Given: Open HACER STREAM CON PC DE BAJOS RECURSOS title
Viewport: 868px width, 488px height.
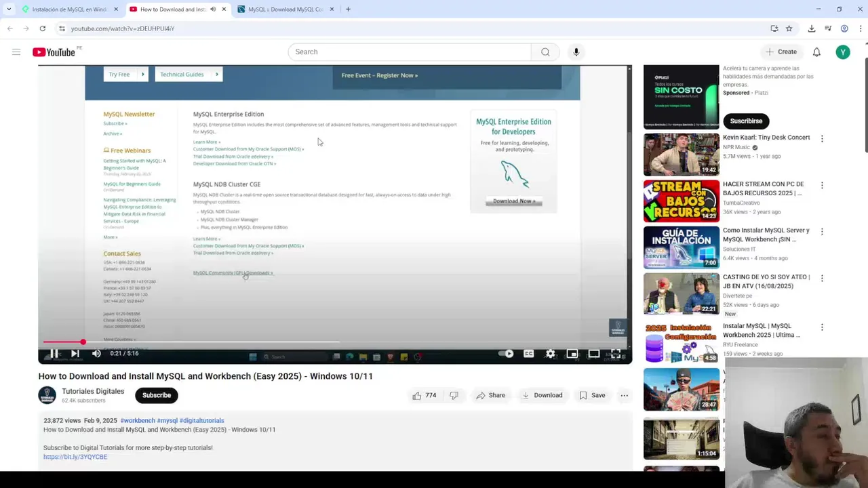Looking at the screenshot, I should click(763, 188).
